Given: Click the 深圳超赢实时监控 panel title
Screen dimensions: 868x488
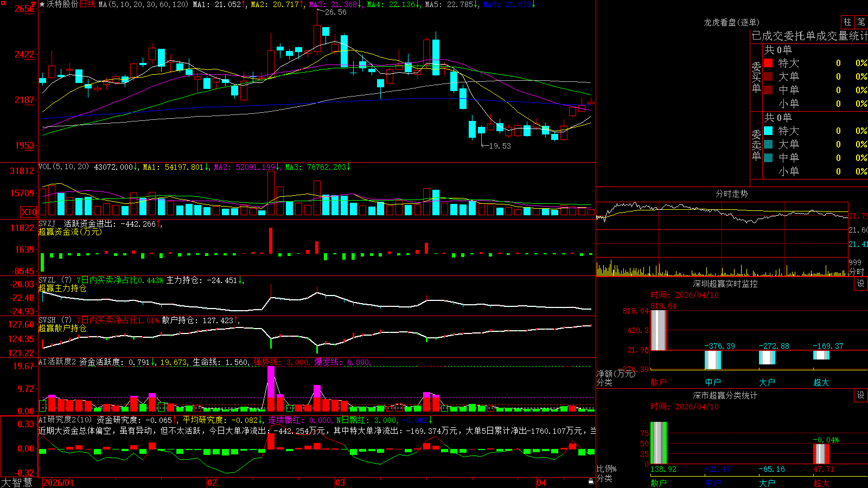Looking at the screenshot, I should 725,284.
